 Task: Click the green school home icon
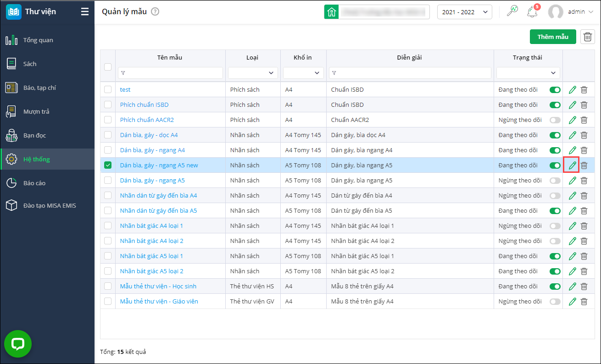click(x=332, y=12)
